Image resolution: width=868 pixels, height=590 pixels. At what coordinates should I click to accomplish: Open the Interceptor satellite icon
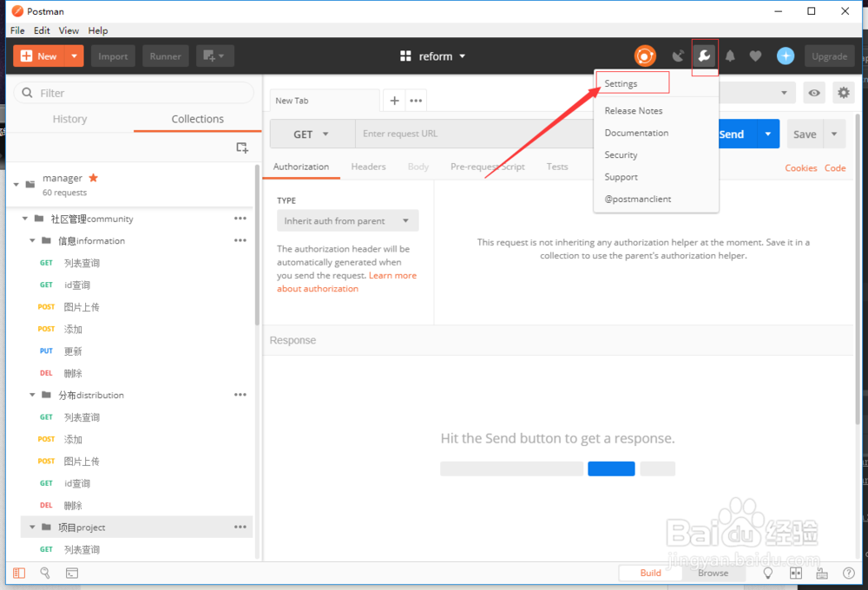[x=679, y=56]
